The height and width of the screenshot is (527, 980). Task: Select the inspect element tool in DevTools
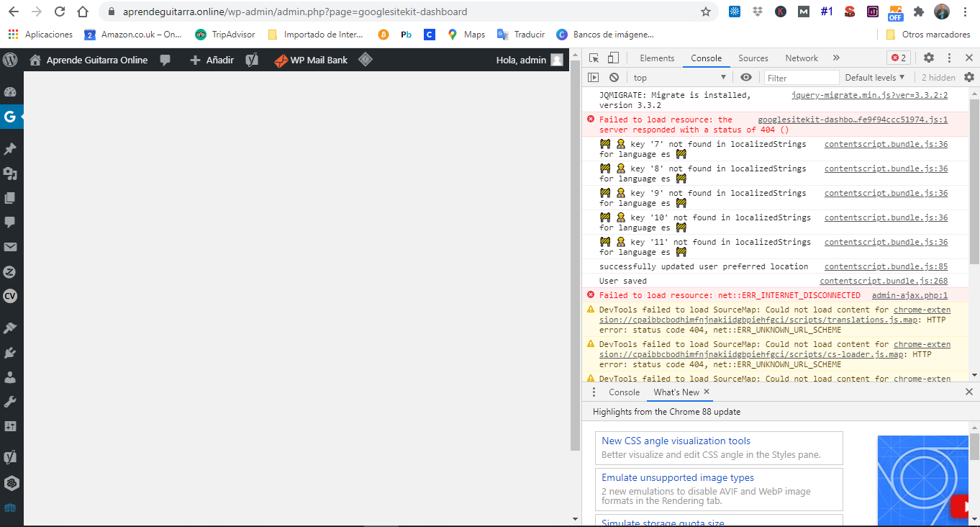594,58
